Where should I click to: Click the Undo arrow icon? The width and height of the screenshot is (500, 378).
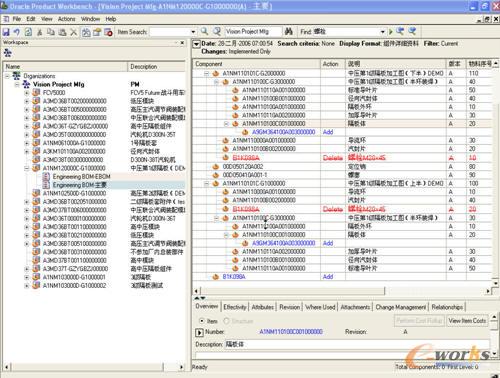(17, 32)
